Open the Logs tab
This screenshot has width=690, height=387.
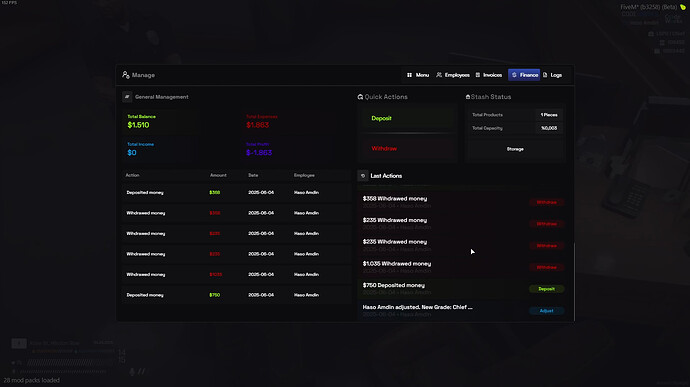[553, 75]
